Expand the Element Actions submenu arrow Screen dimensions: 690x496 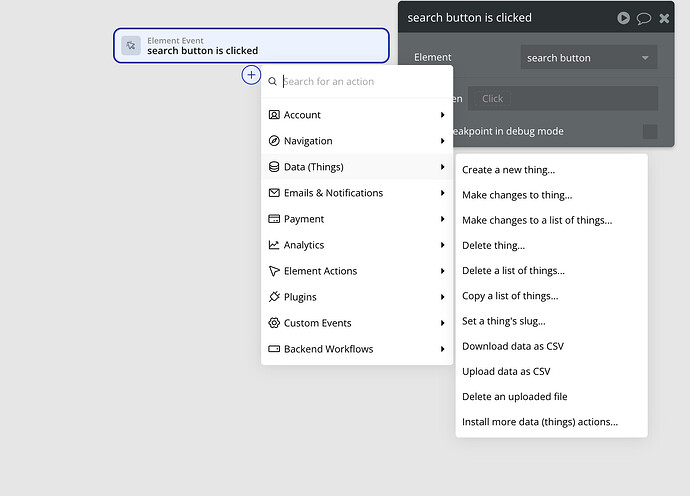pyautogui.click(x=442, y=271)
